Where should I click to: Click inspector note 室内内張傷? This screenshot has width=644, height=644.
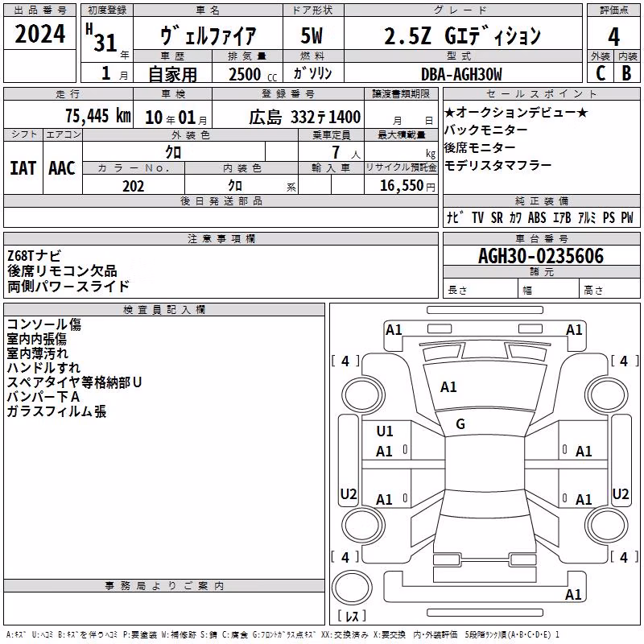(36, 339)
